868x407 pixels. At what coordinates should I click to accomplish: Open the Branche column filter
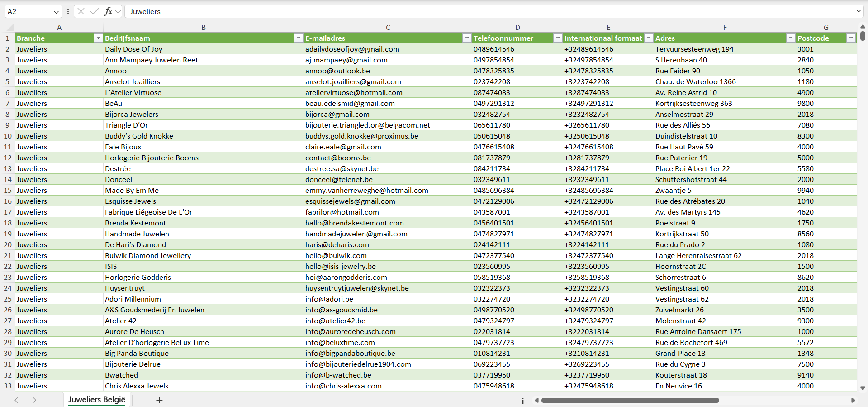98,38
